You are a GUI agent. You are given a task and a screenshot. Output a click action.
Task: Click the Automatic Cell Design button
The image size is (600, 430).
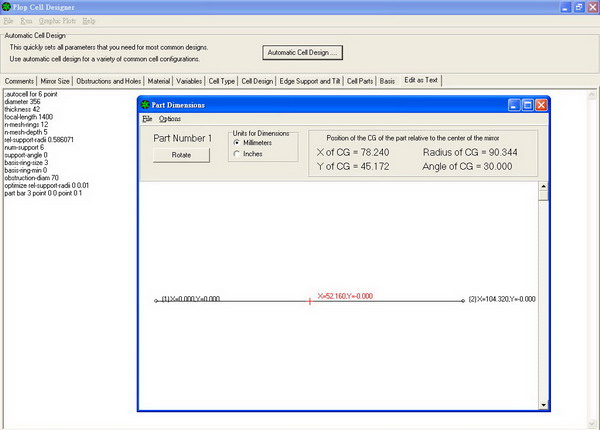click(x=304, y=52)
